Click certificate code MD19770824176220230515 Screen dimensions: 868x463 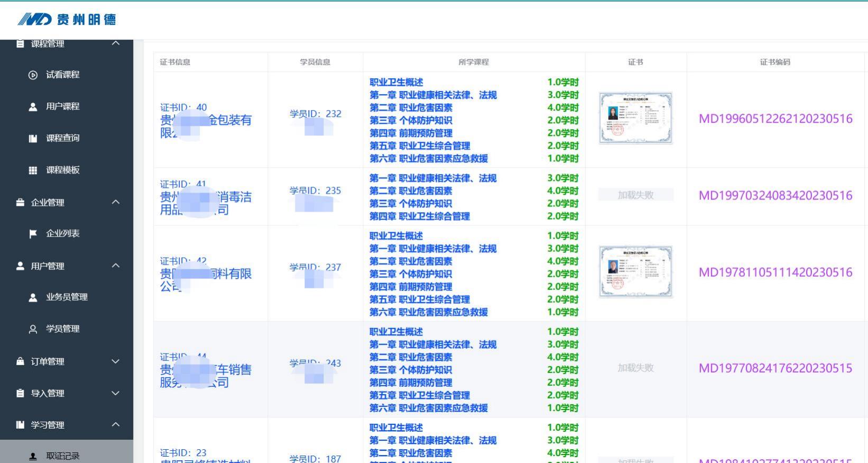tap(775, 368)
